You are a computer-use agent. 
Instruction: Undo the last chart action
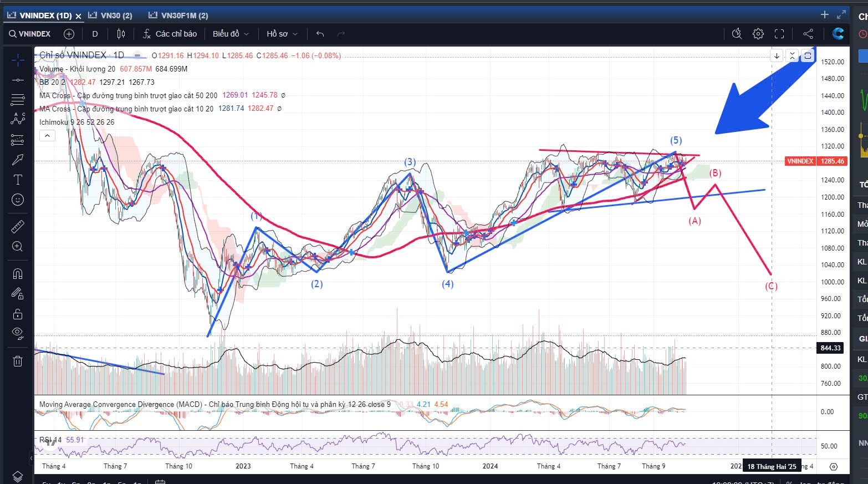(x=320, y=34)
